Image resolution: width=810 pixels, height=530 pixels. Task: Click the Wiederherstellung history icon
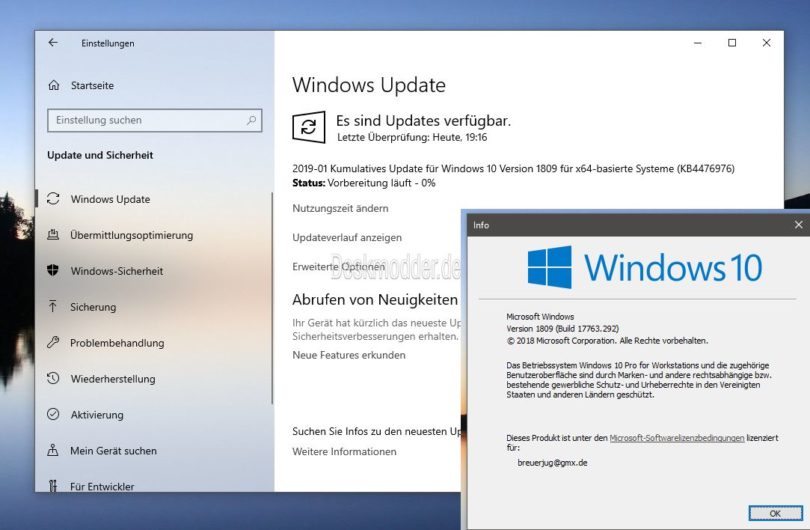53,379
